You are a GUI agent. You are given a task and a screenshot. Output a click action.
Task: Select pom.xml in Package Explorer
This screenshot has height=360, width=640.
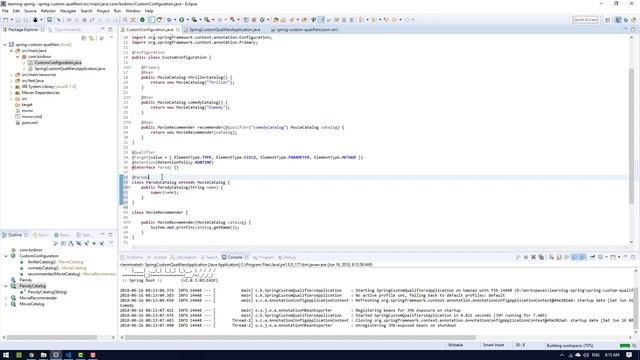(30, 122)
